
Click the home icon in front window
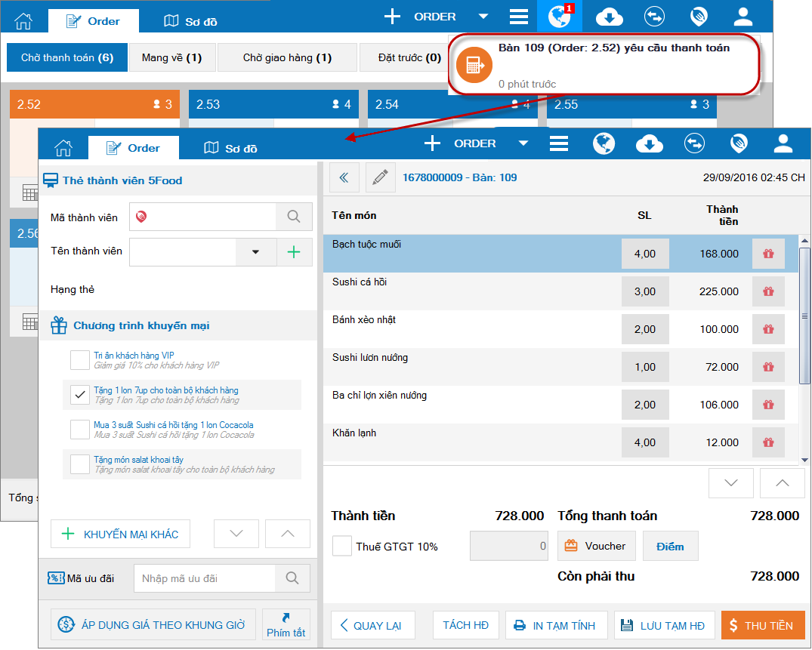coord(63,148)
